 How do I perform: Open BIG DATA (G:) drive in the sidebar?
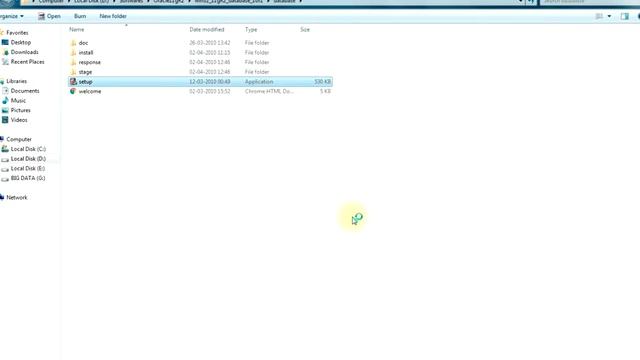tap(28, 178)
